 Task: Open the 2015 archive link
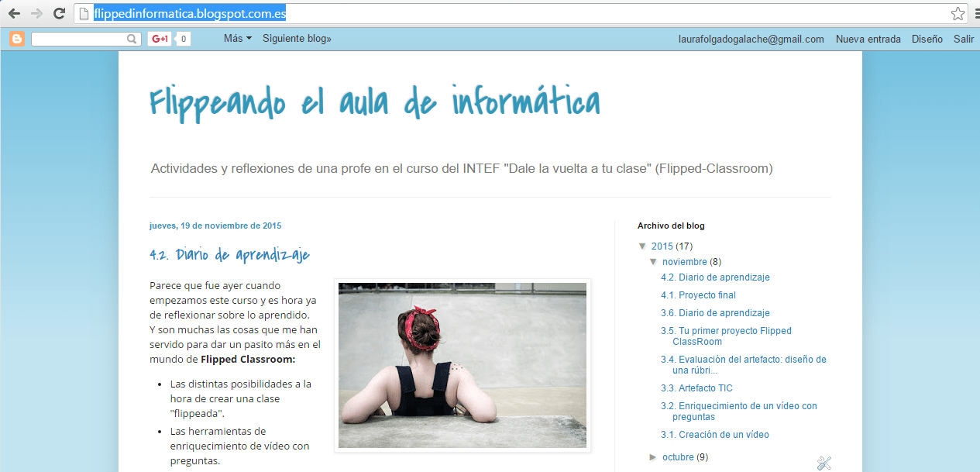[662, 246]
